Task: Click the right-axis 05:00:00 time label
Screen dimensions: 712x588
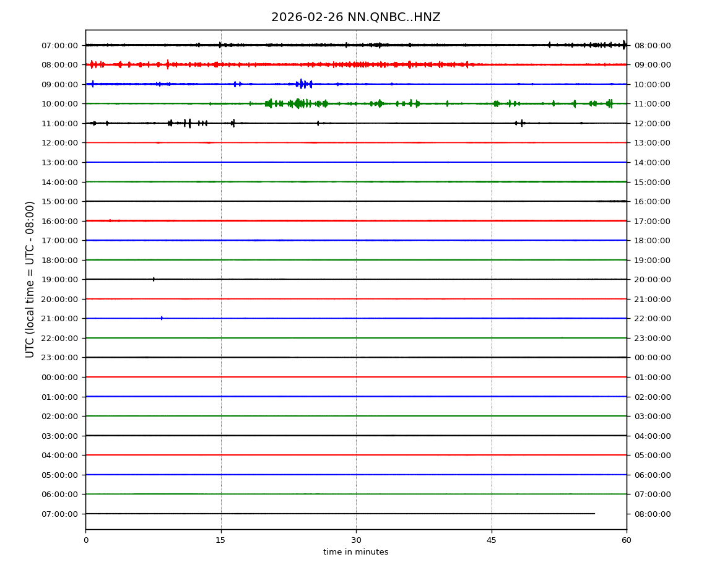Action: [x=652, y=456]
